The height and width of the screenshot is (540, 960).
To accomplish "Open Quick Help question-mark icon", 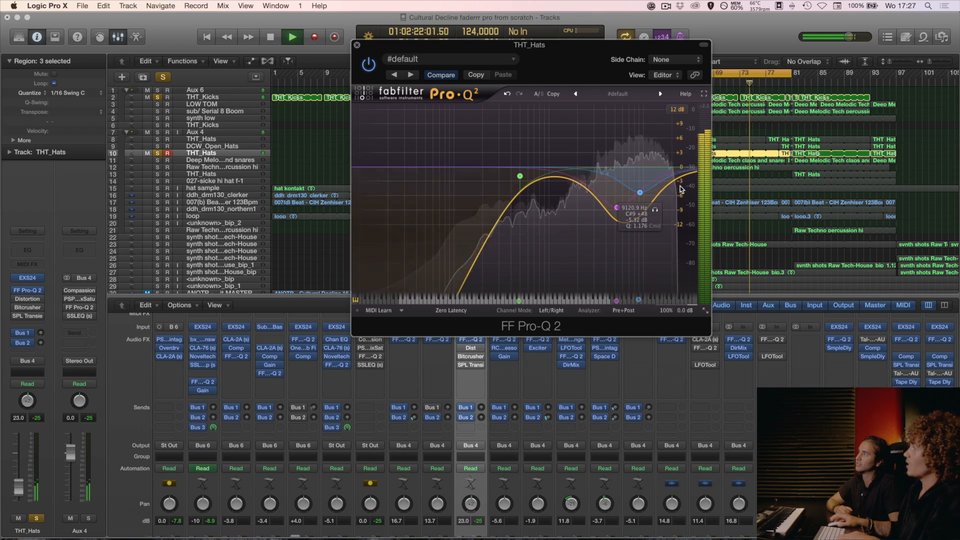I will (77, 37).
